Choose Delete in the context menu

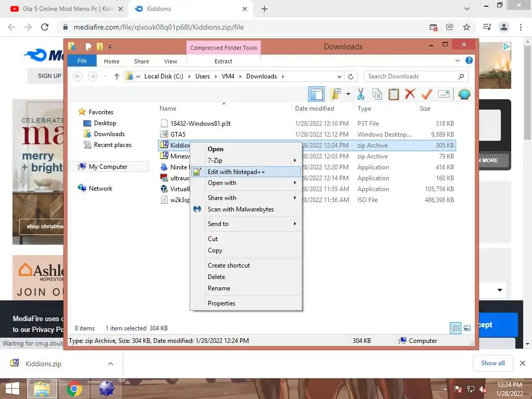coord(246,277)
